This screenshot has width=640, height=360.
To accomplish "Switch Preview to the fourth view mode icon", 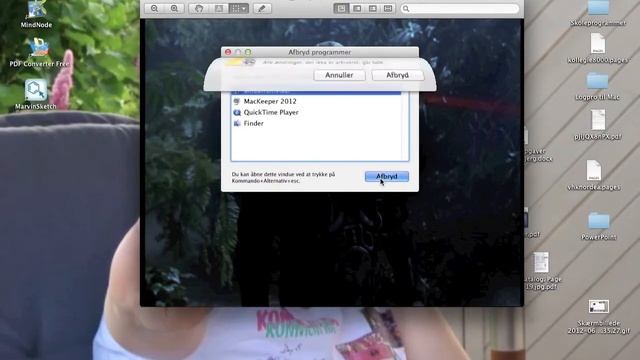I will [388, 8].
